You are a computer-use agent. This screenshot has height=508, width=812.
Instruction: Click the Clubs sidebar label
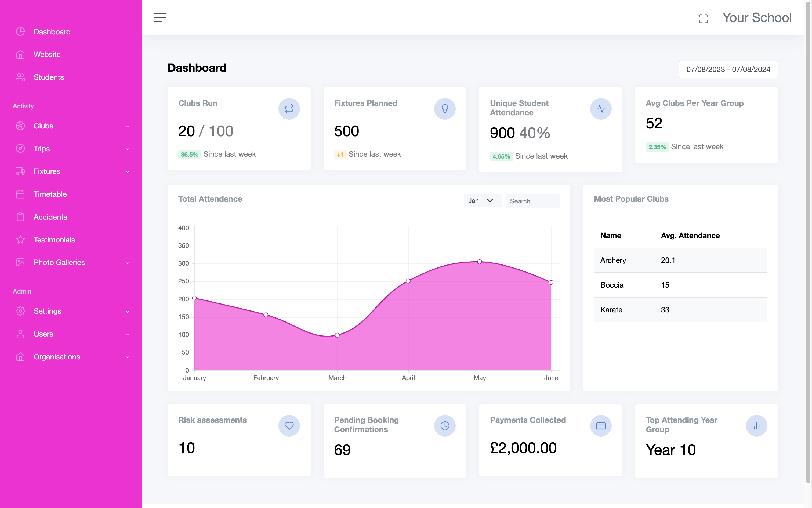coord(43,126)
